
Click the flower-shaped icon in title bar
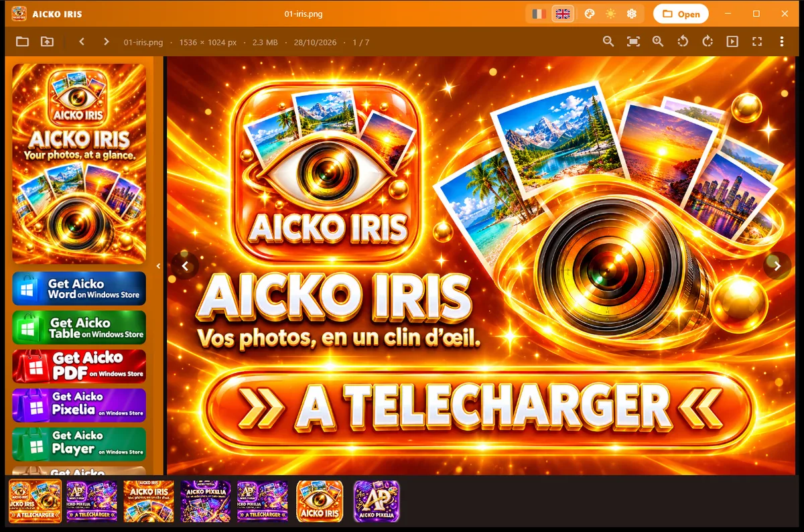[631, 13]
